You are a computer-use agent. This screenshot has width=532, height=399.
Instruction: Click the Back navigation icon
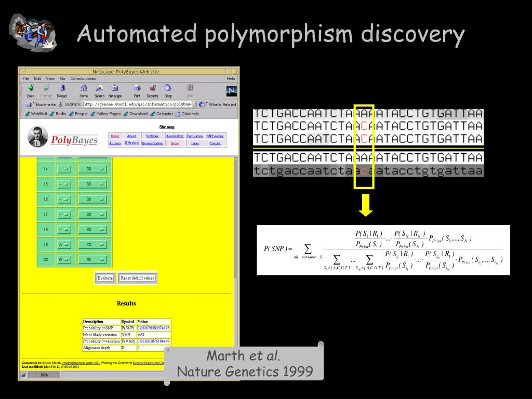click(x=31, y=88)
